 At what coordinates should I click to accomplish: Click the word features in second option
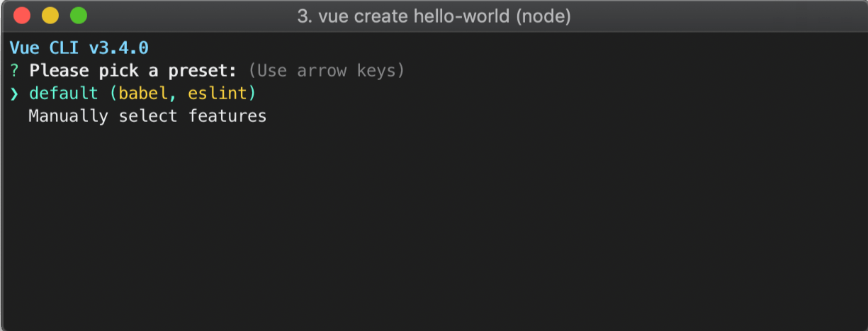pos(227,116)
